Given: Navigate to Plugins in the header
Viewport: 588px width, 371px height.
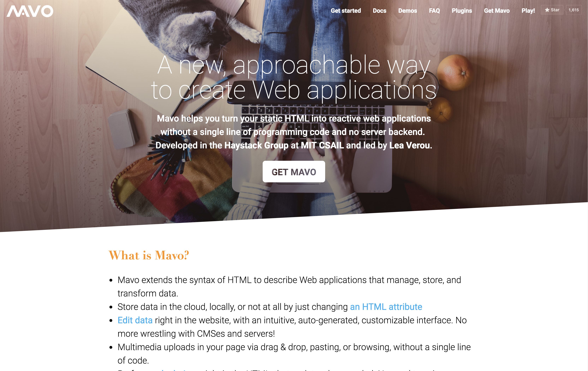Looking at the screenshot, I should coord(462,11).
